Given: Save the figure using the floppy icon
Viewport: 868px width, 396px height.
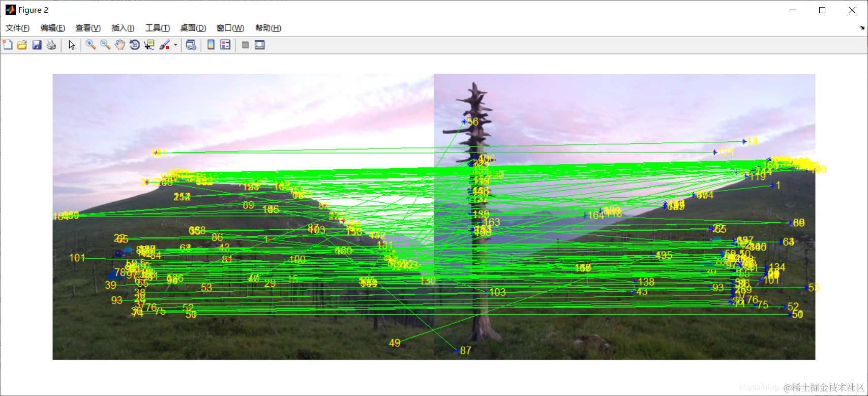Looking at the screenshot, I should [x=37, y=45].
